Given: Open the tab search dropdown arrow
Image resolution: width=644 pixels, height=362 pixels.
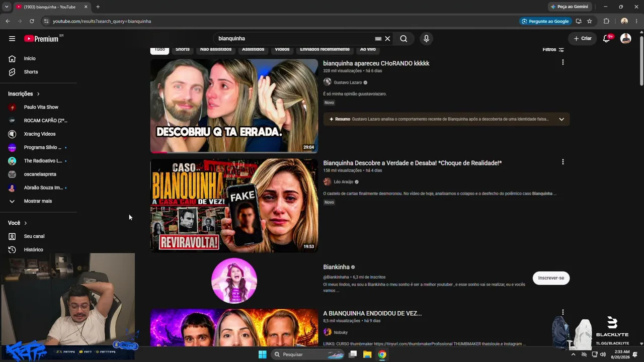Looking at the screenshot, I should pyautogui.click(x=7, y=7).
